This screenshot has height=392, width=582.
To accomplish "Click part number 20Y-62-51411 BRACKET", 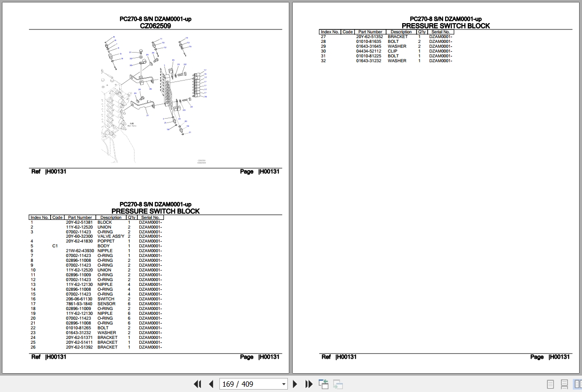I will click(79, 343).
